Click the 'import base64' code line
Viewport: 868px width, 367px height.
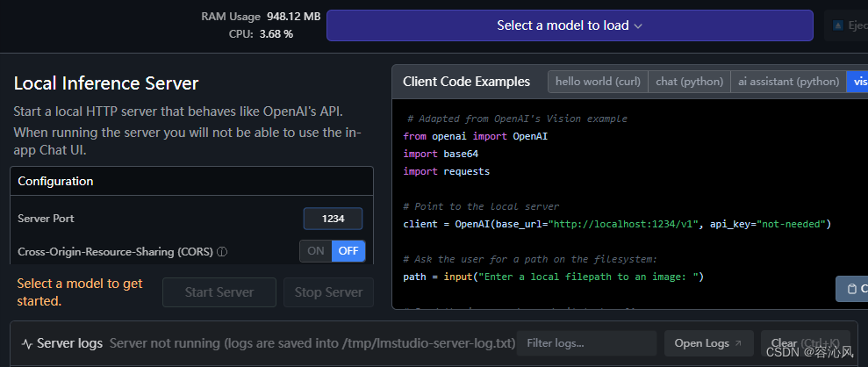pyautogui.click(x=441, y=154)
